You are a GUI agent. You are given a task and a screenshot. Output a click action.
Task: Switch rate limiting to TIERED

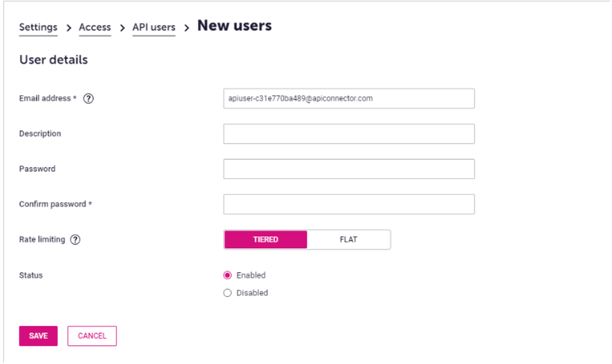click(266, 240)
